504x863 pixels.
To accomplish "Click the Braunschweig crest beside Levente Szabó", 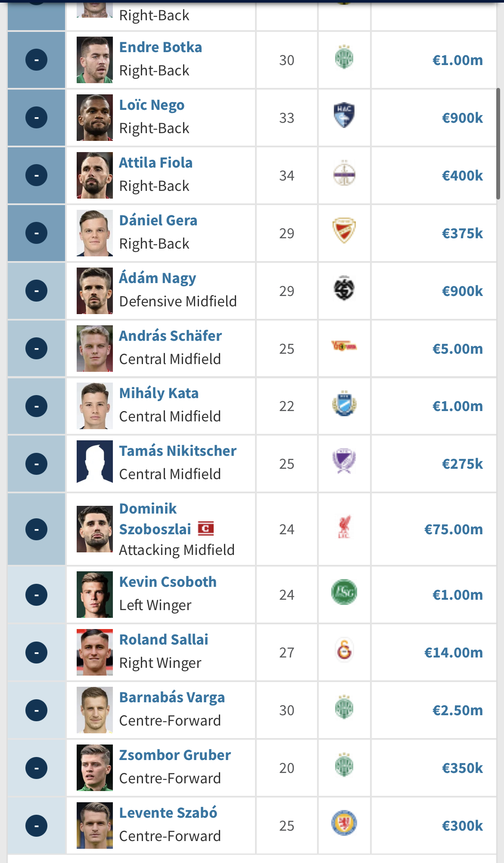I will [344, 823].
